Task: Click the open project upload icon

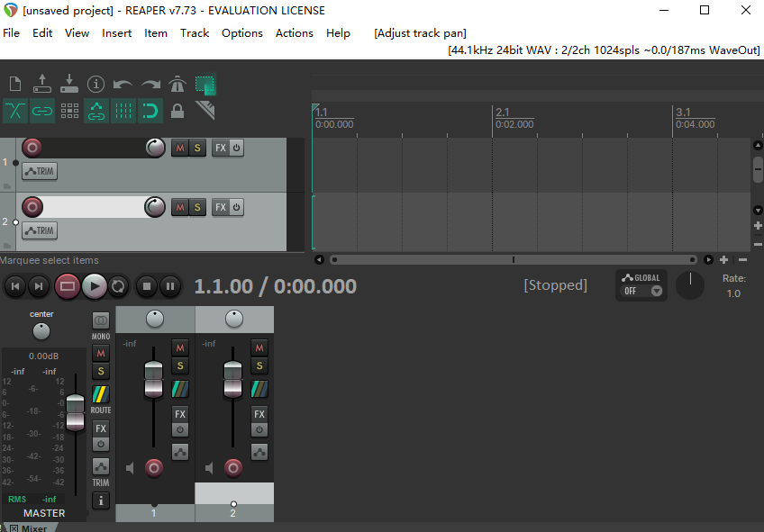Action: coord(42,84)
